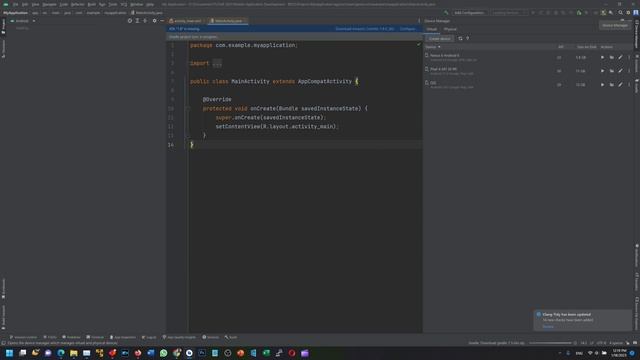The image size is (640, 360).
Task: Open File menu
Action: [x=16, y=4]
